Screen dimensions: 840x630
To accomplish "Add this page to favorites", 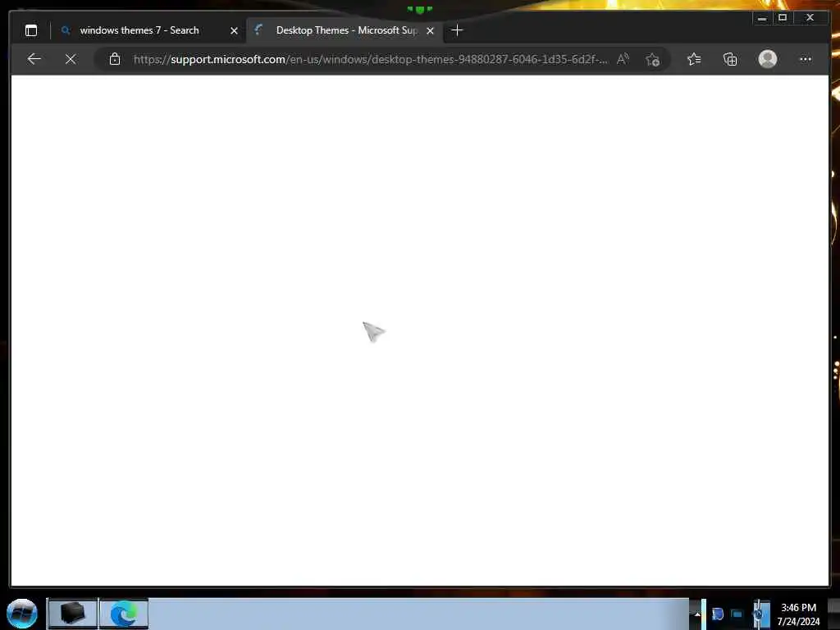I will click(x=652, y=59).
